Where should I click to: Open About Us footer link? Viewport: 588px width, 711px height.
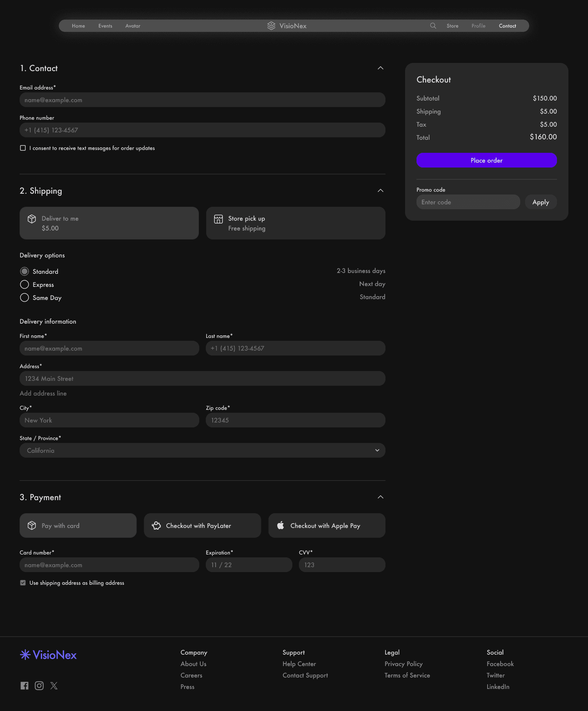point(194,664)
